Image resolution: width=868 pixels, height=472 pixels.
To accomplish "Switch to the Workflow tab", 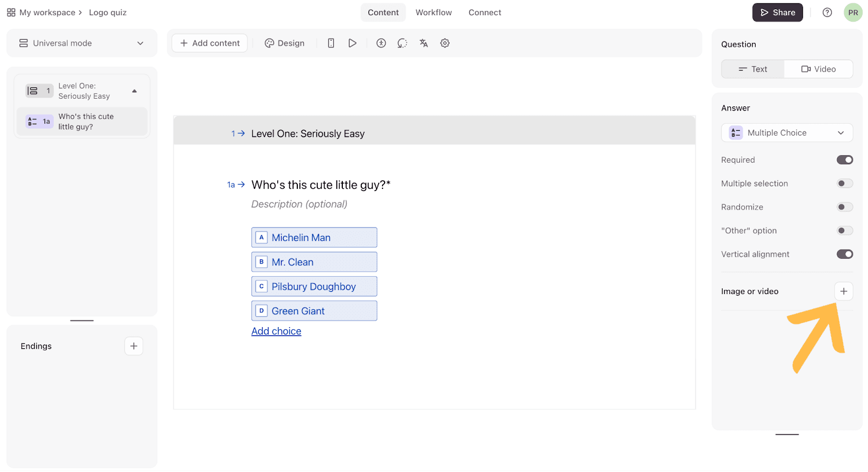I will tap(433, 12).
